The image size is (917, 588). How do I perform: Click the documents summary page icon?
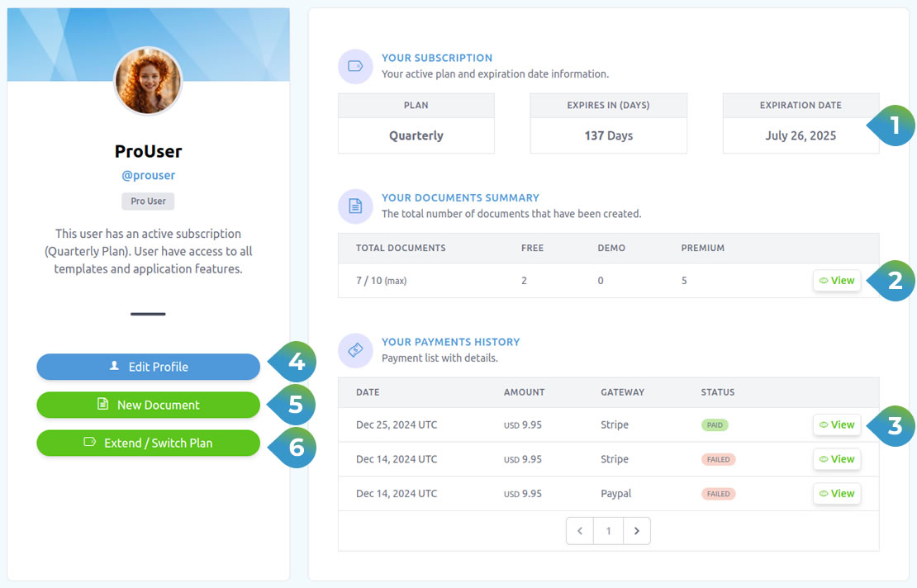coord(355,206)
